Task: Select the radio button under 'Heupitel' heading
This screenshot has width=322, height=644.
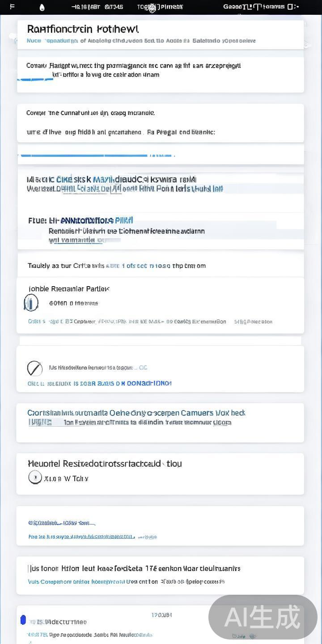Action: tap(34, 478)
